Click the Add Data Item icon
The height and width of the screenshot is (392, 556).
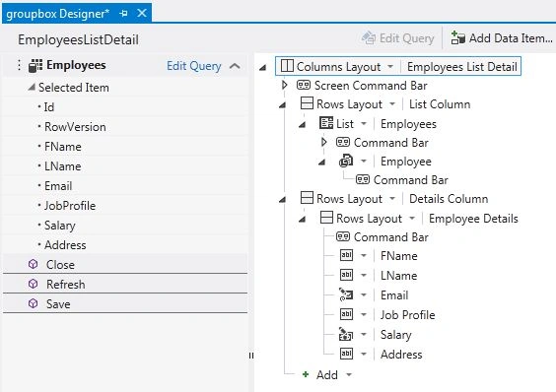click(x=457, y=37)
